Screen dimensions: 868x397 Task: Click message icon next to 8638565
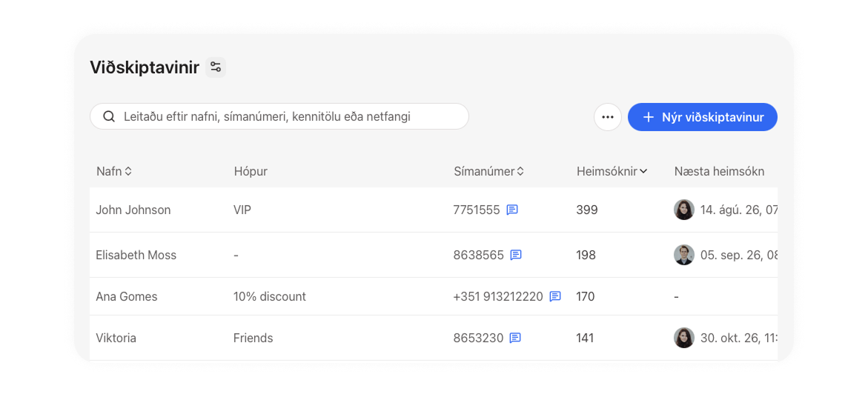(516, 255)
